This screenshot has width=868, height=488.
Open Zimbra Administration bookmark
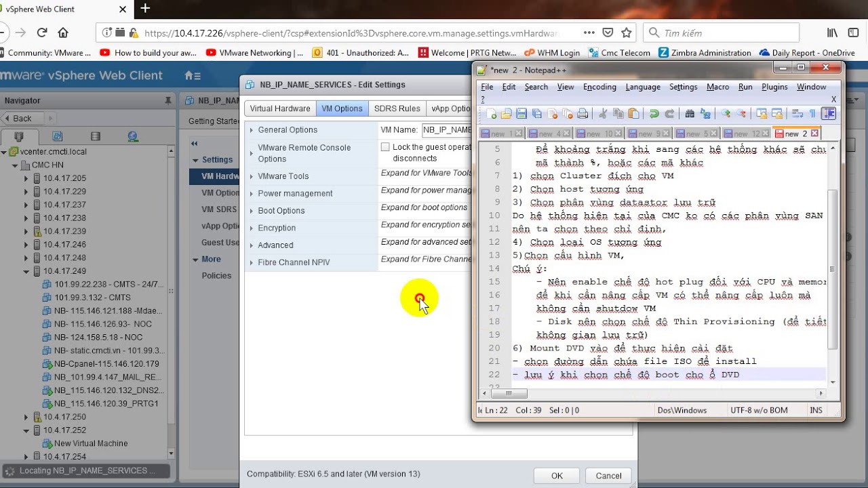tap(705, 53)
